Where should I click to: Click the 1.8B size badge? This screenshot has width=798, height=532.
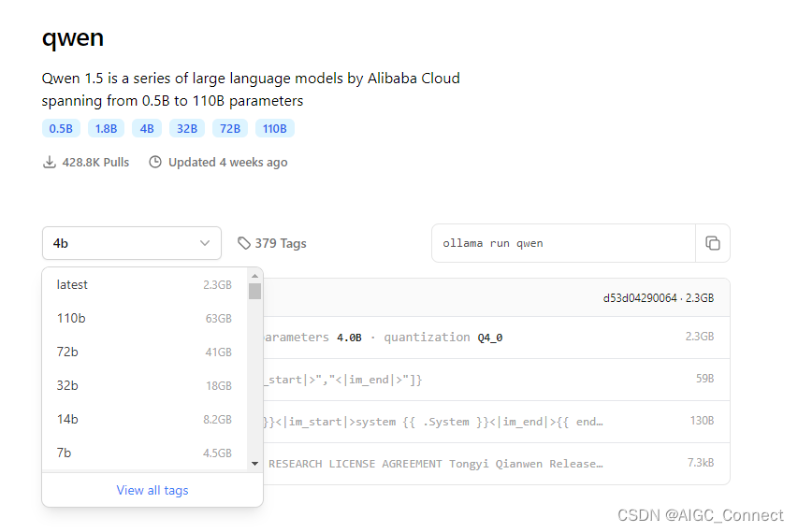(x=106, y=129)
